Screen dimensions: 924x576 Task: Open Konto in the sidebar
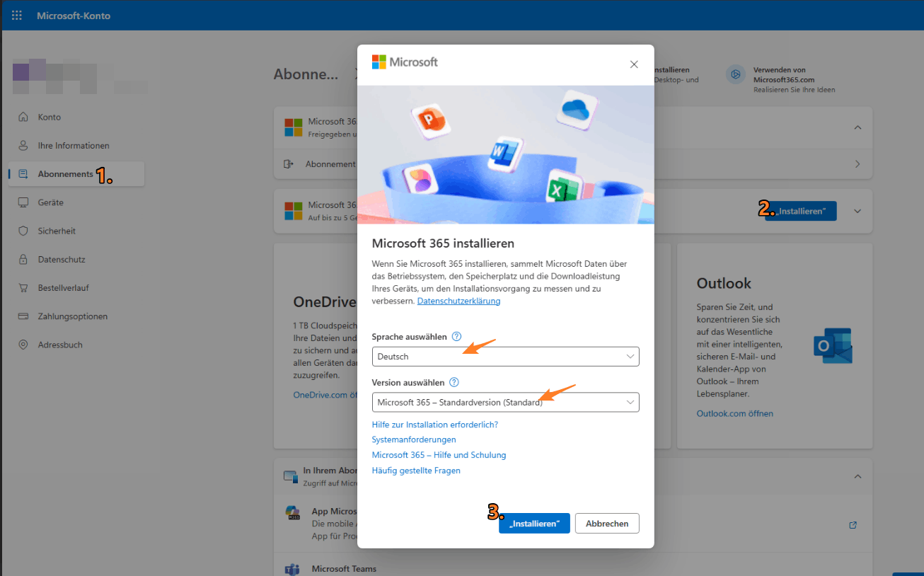(50, 117)
